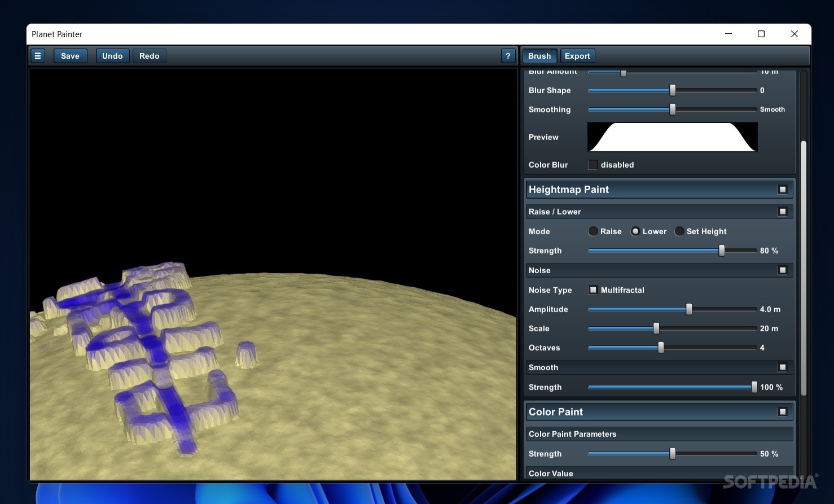The width and height of the screenshot is (834, 504).
Task: Click the 100 % smooth strength value
Action: [771, 387]
